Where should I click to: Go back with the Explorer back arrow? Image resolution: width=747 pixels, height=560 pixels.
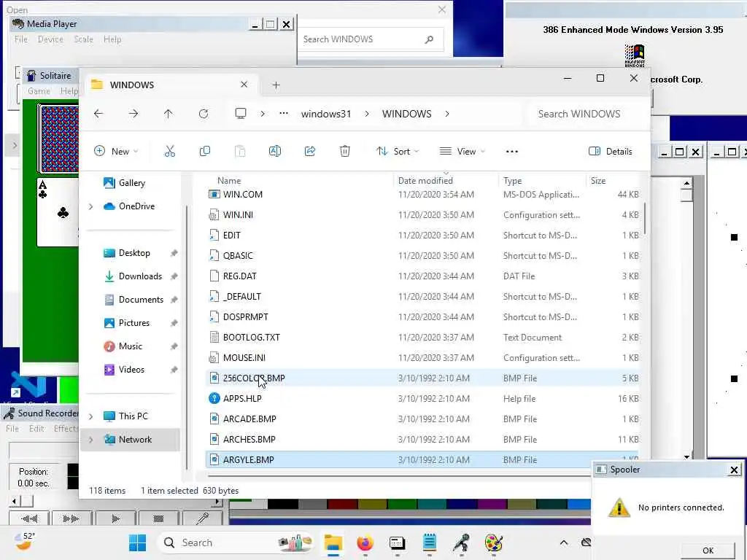point(98,114)
